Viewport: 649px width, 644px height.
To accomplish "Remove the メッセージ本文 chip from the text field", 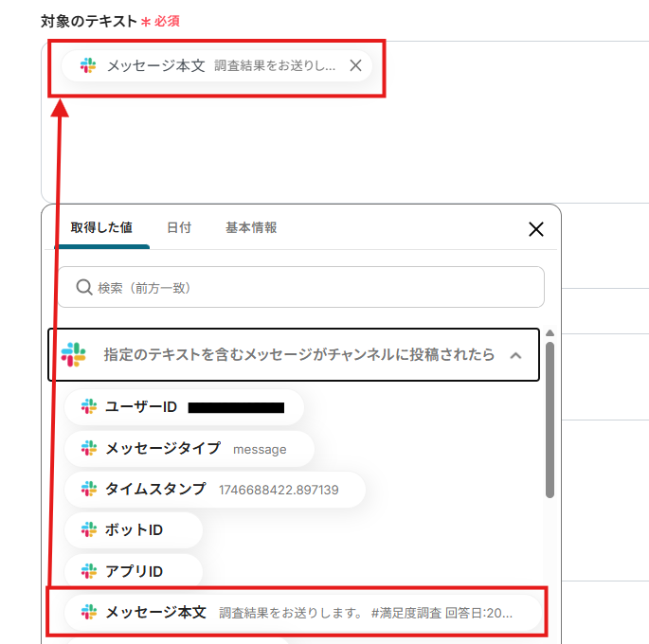I will pyautogui.click(x=355, y=65).
